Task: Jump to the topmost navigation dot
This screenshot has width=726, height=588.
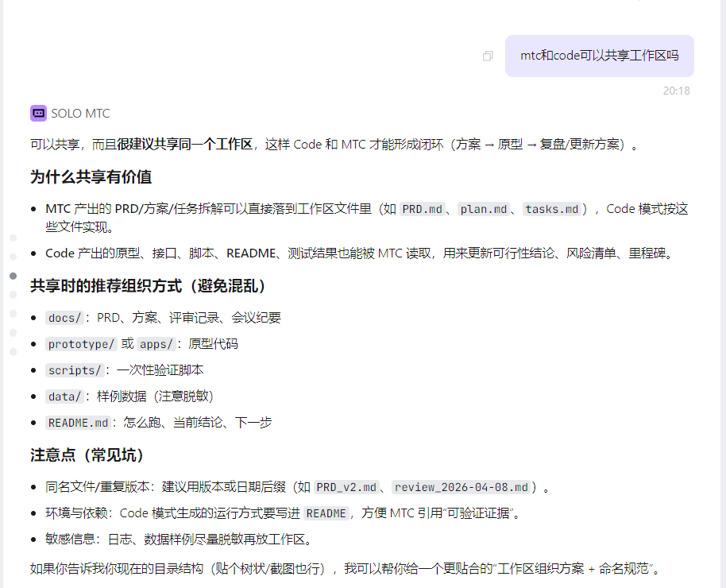Action: click(x=13, y=238)
